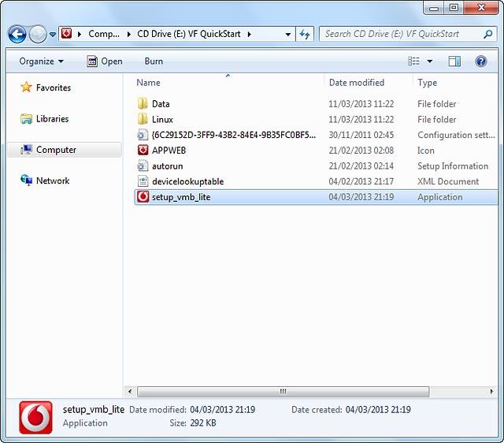The image size is (504, 443).
Task: Click the XML Document type cell
Action: coord(448,181)
